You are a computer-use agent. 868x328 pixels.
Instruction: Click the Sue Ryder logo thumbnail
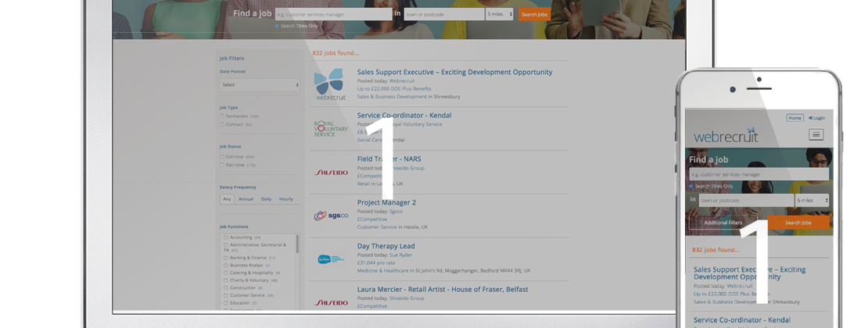pyautogui.click(x=330, y=259)
